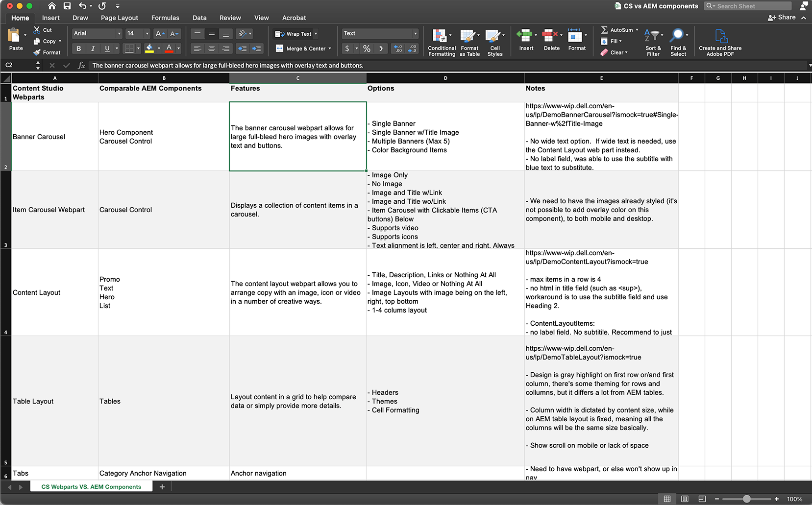Image resolution: width=812 pixels, height=505 pixels.
Task: Click the Save icon in title bar
Action: (x=67, y=6)
